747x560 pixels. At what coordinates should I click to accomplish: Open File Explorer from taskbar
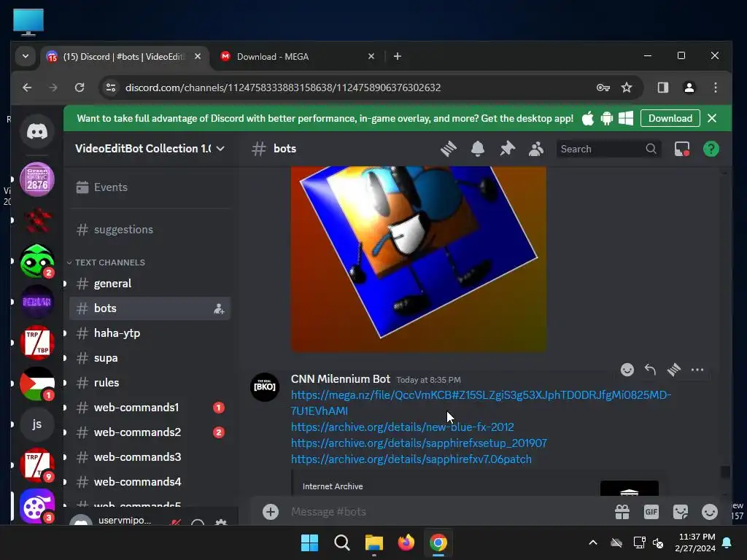click(x=374, y=542)
